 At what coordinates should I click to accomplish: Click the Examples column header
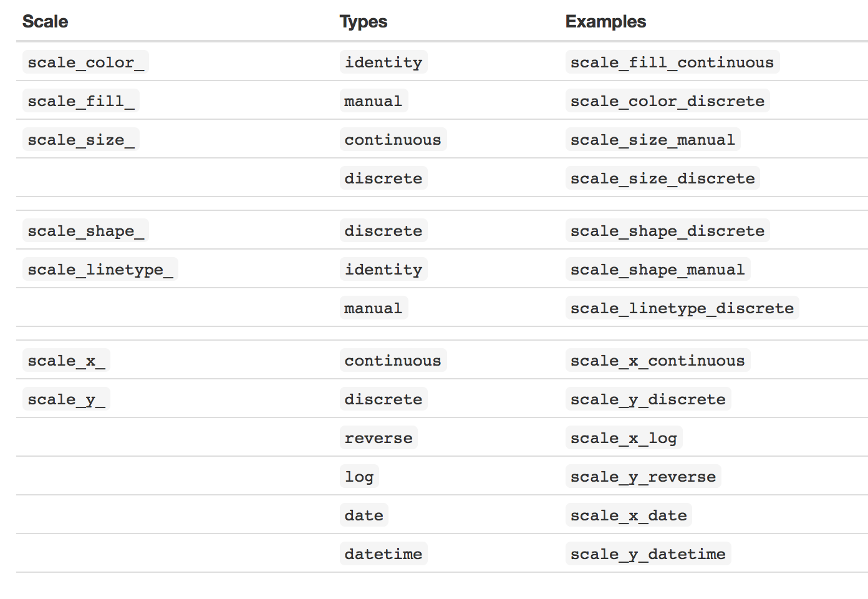coord(605,22)
